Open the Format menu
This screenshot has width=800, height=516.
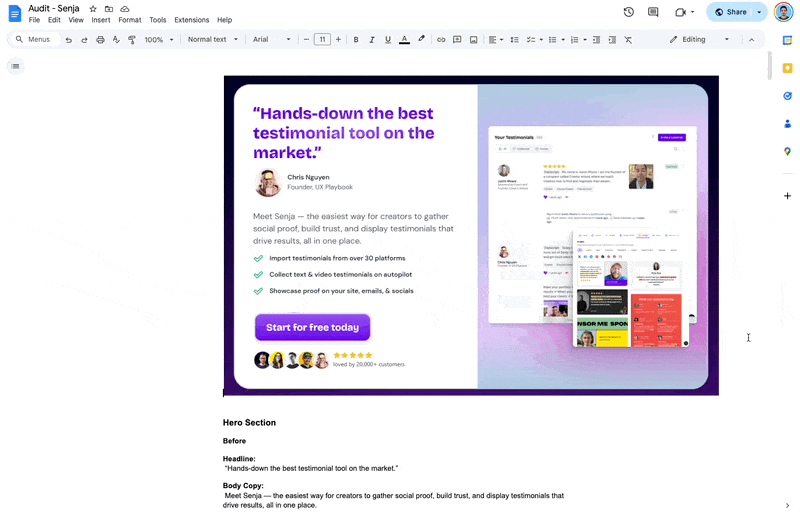coord(130,20)
